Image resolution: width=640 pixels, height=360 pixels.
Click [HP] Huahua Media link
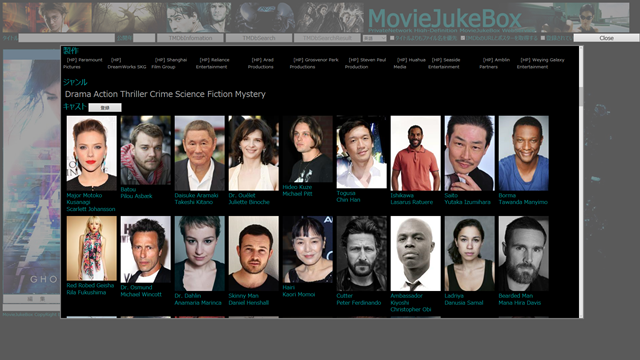coord(409,63)
